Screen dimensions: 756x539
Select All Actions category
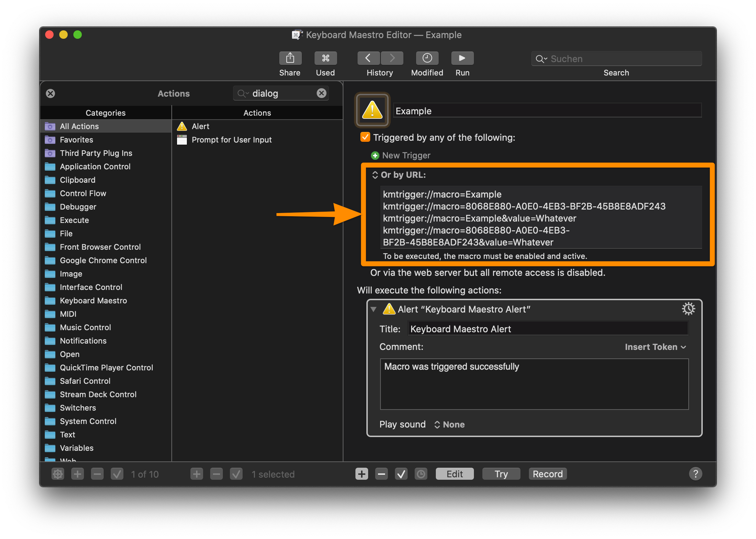pyautogui.click(x=106, y=126)
